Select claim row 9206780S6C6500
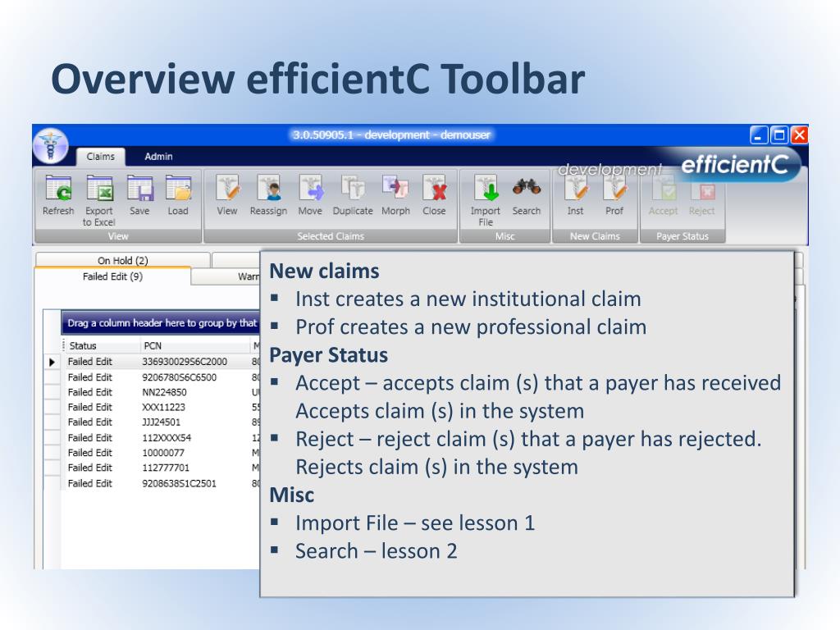 coord(161,377)
